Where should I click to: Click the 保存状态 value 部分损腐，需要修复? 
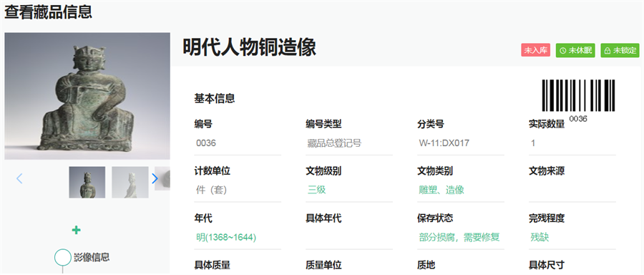(x=459, y=237)
